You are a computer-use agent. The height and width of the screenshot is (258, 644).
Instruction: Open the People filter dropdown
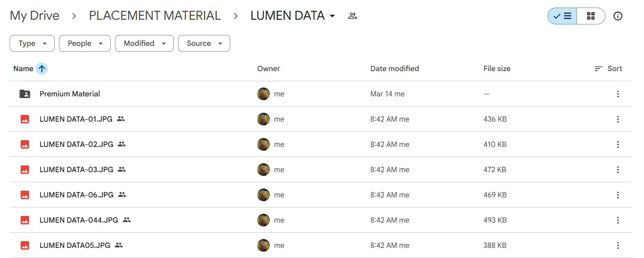point(85,43)
